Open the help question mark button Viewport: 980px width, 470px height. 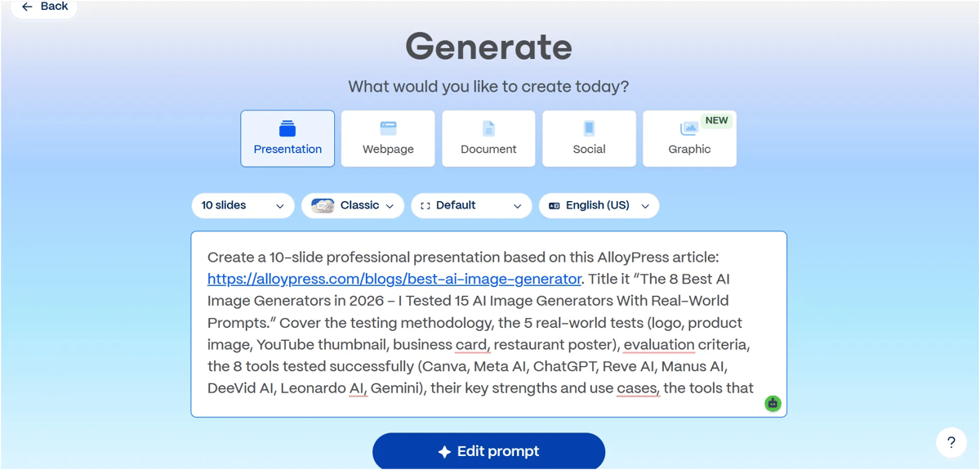tap(951, 443)
